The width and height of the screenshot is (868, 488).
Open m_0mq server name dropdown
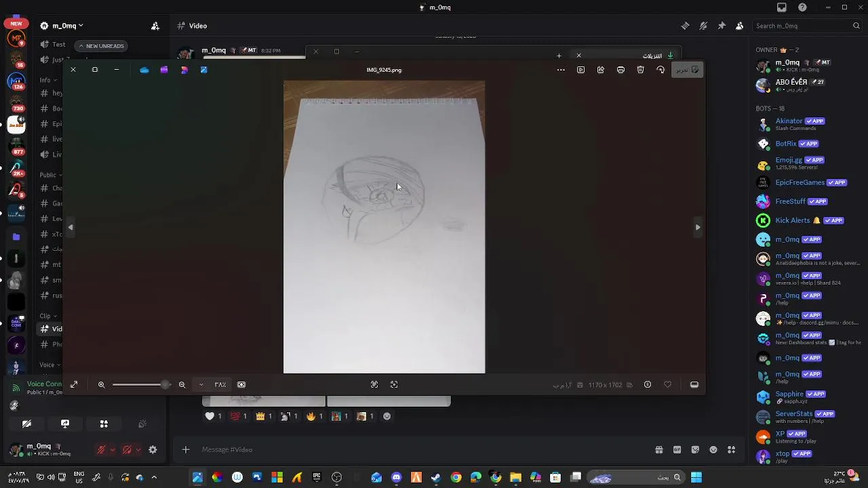tap(62, 26)
